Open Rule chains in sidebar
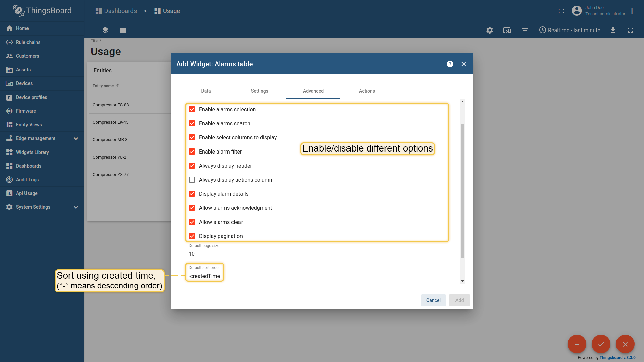The height and width of the screenshot is (362, 644). click(42, 42)
